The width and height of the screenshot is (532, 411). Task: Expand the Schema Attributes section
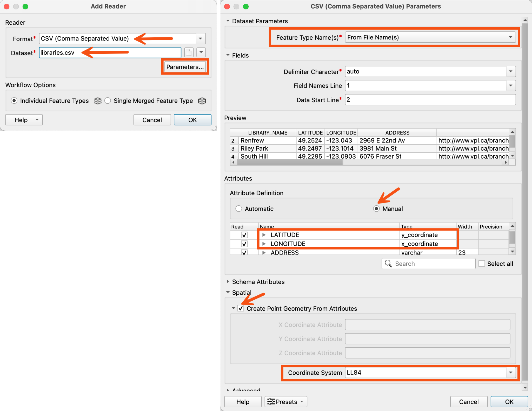tap(228, 281)
